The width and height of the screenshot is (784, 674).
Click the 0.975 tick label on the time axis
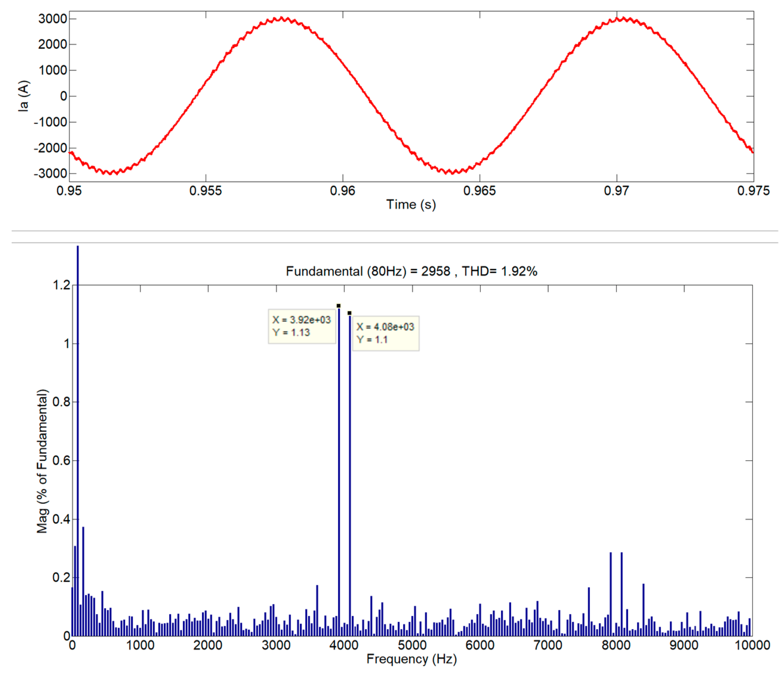point(753,190)
